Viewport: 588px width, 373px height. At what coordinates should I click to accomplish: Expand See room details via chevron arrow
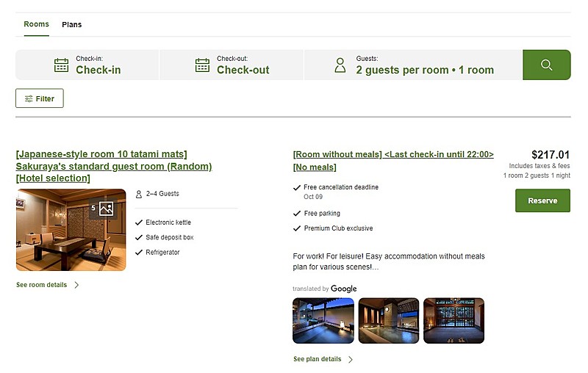[76, 285]
